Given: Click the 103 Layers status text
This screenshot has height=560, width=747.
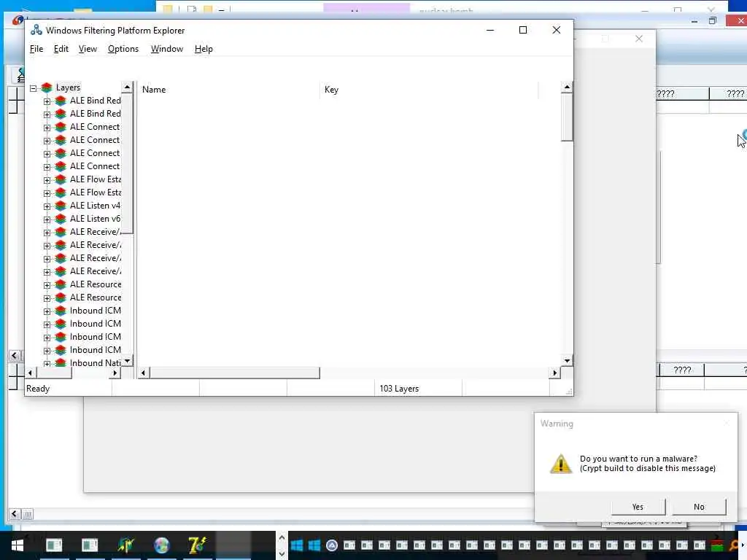Looking at the screenshot, I should pyautogui.click(x=399, y=389).
